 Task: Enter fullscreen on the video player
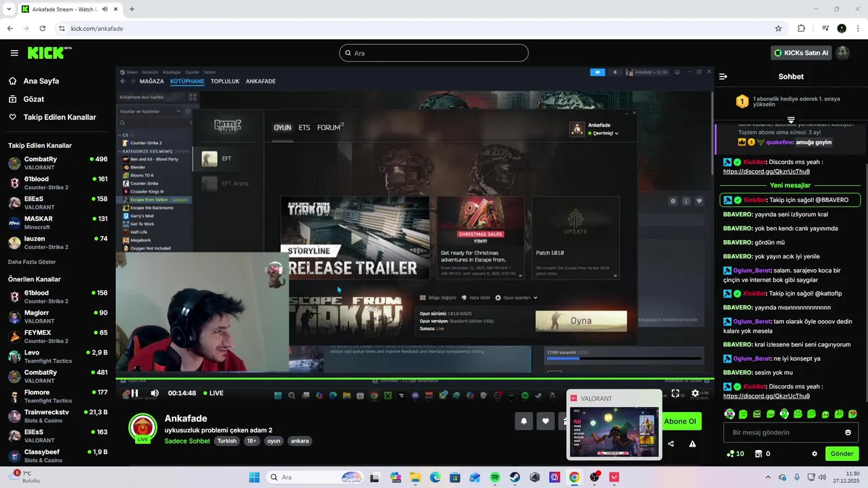pos(675,393)
